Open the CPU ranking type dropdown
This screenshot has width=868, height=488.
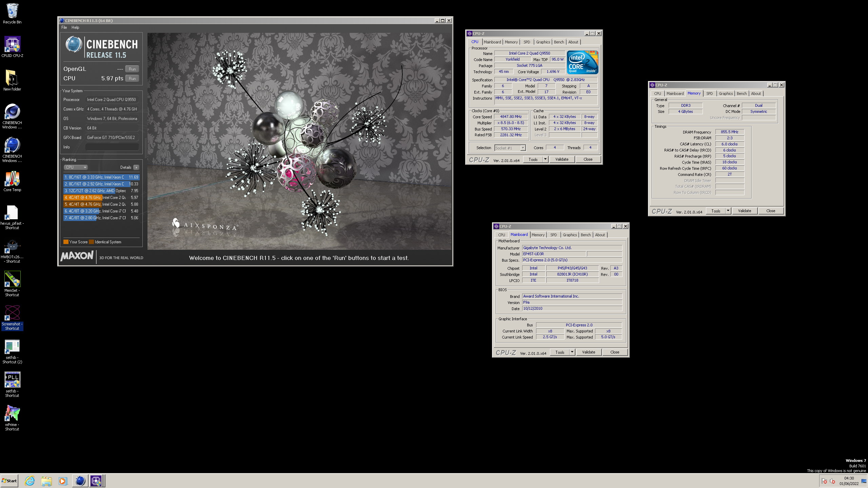(x=76, y=167)
